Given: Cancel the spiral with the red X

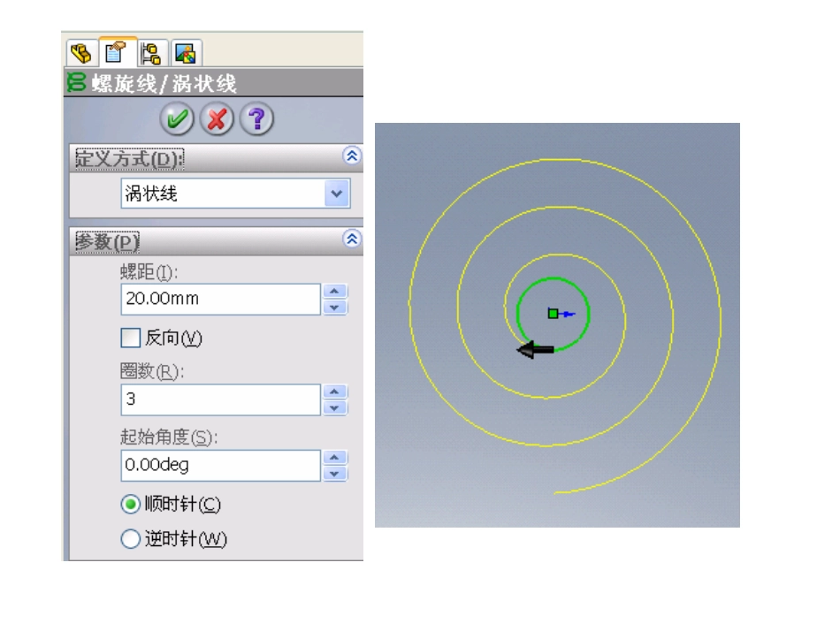Looking at the screenshot, I should [217, 118].
